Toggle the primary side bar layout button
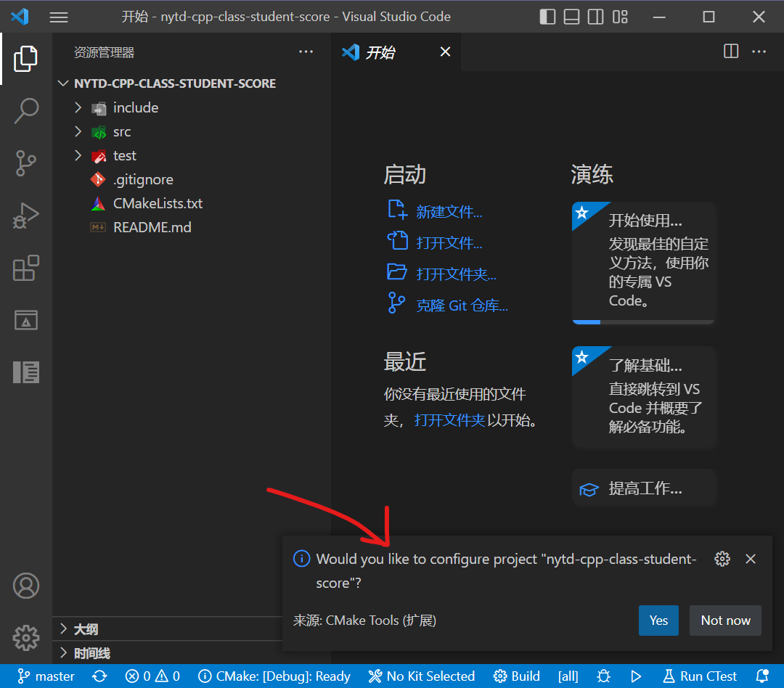The width and height of the screenshot is (784, 688). [548, 17]
